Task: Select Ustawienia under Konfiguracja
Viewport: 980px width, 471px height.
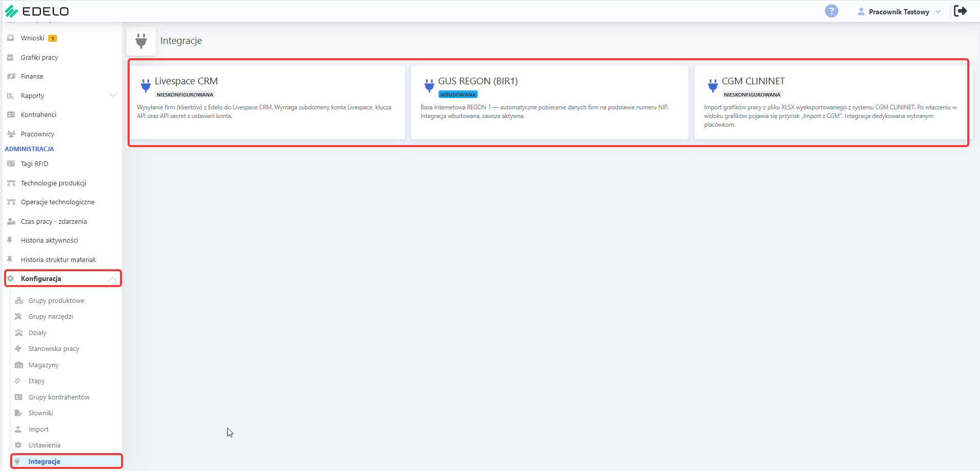Action: [44, 445]
